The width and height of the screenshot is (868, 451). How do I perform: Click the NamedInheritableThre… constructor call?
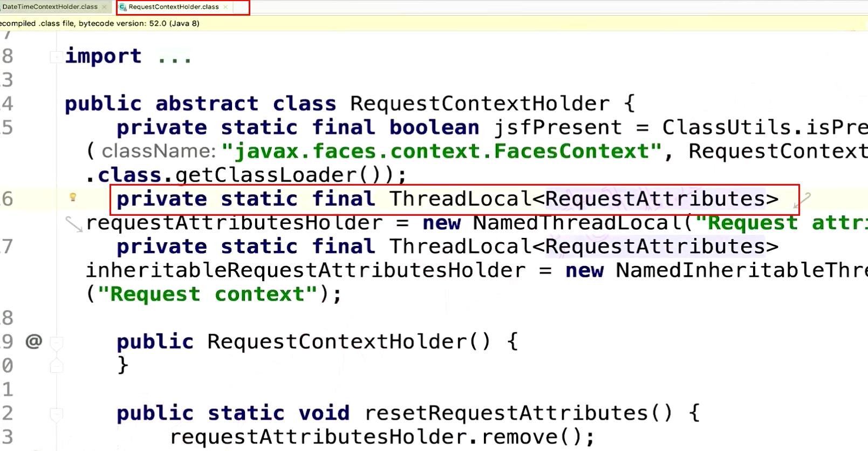[x=742, y=270]
